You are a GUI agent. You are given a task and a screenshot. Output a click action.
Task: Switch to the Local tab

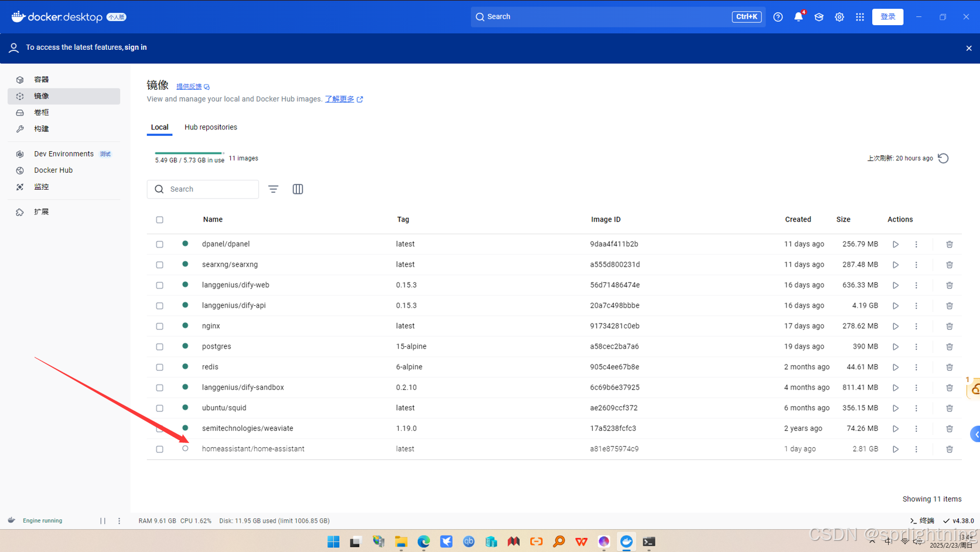(159, 127)
